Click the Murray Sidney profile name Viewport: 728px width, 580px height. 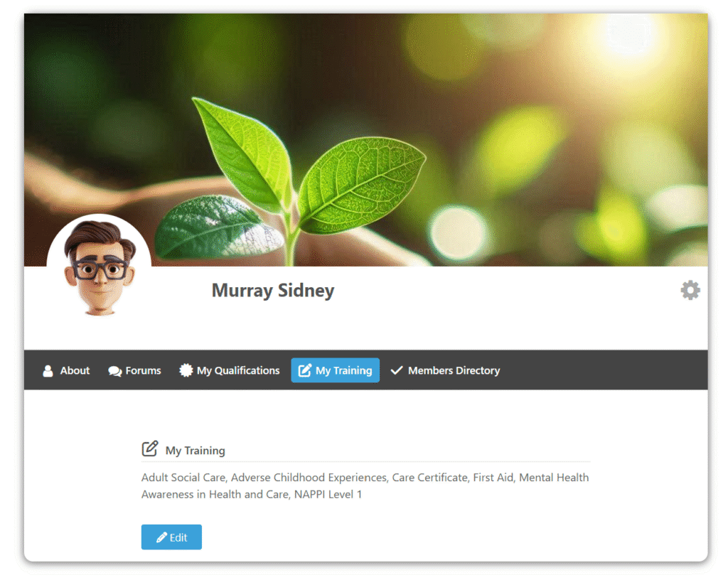[x=273, y=291]
